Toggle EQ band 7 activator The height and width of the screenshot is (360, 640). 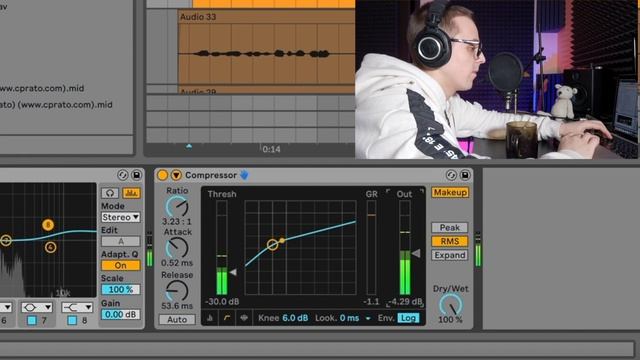[x=31, y=320]
